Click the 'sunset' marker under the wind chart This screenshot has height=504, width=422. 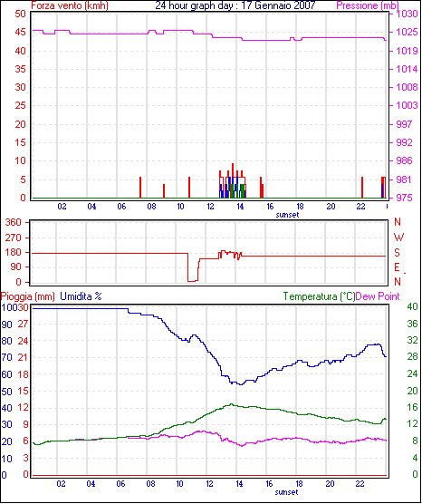(287, 215)
